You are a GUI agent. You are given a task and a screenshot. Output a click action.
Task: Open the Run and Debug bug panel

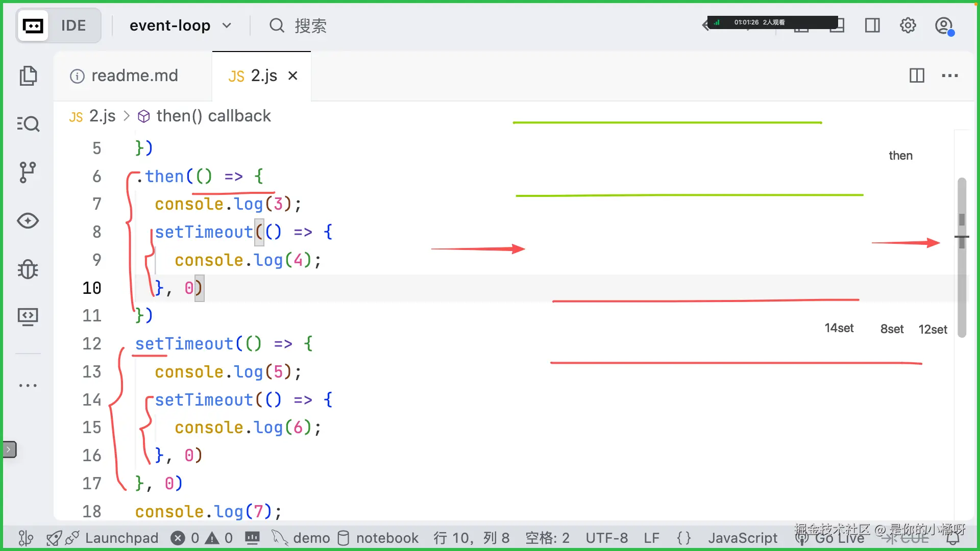tap(29, 269)
